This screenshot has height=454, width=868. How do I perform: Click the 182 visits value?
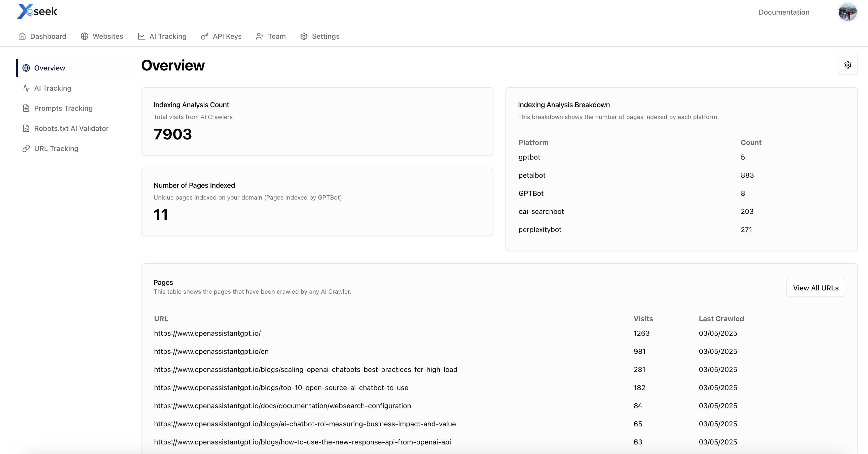click(639, 388)
